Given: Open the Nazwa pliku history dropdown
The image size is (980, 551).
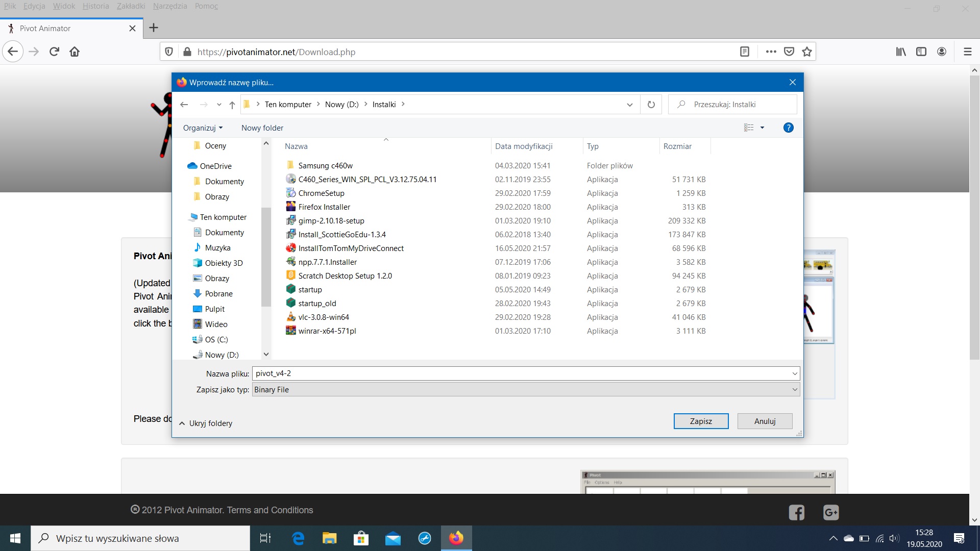Looking at the screenshot, I should pos(794,373).
